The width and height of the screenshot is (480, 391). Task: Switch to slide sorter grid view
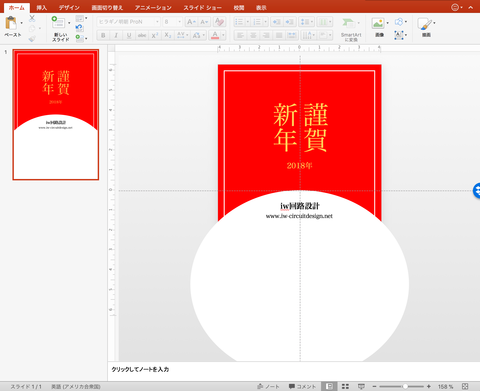click(x=345, y=386)
